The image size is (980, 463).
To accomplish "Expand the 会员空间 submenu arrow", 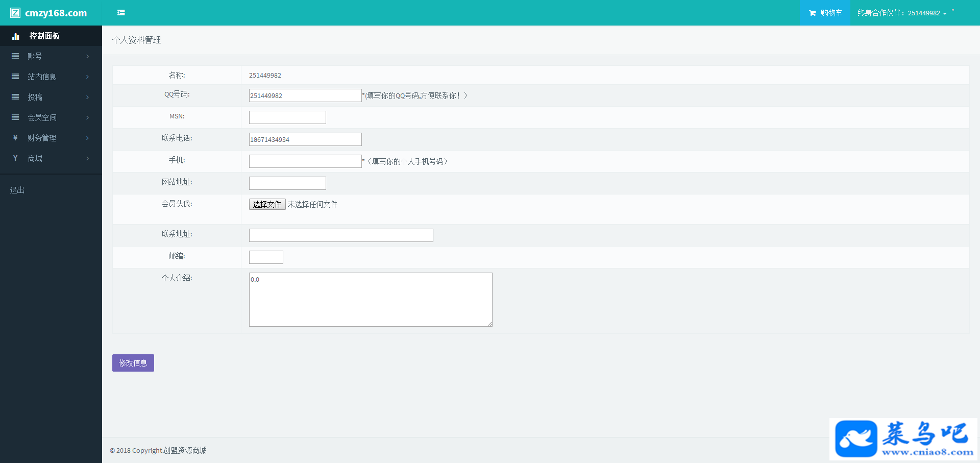I will coord(87,117).
